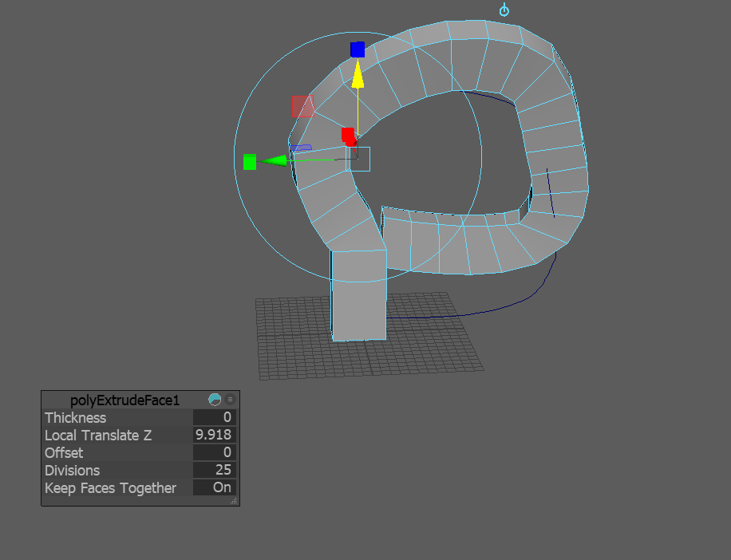Click the Offset value field
Screen dimensions: 731x560
[214, 452]
